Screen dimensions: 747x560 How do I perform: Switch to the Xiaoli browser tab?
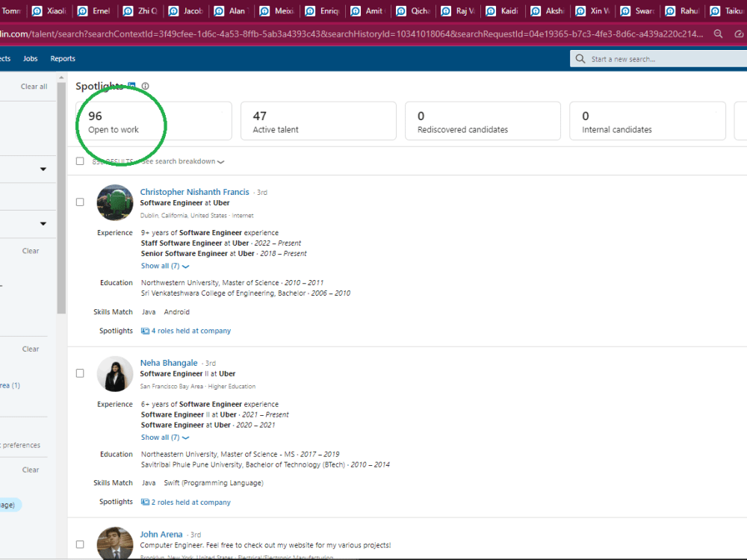49,10
